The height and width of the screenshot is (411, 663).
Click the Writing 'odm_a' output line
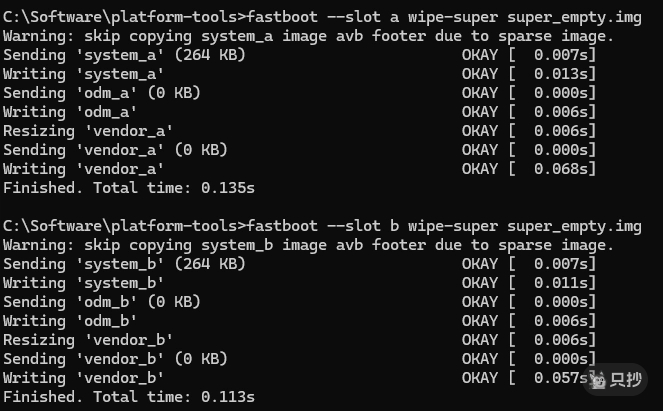coord(70,112)
